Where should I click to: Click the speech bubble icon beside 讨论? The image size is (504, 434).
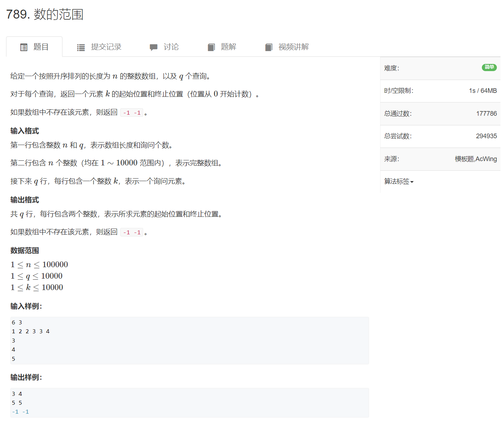(x=153, y=48)
